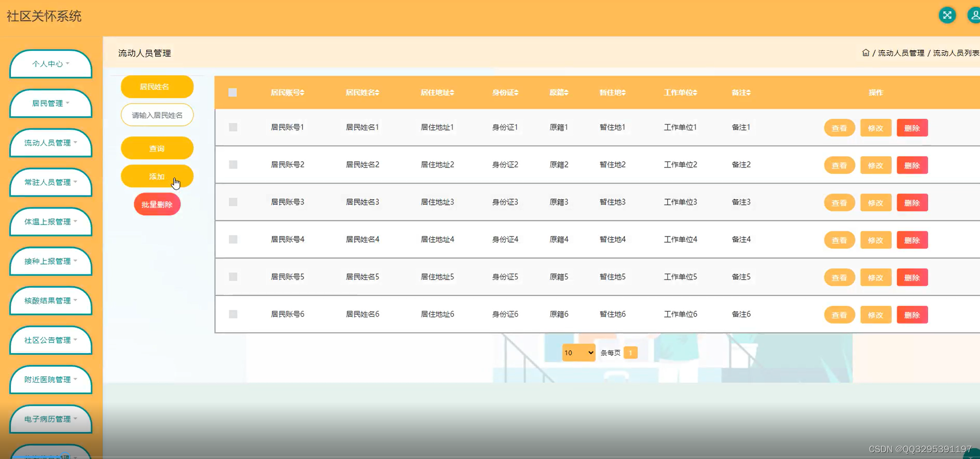This screenshot has width=980, height=459.
Task: Click 查看 for 居民账号4 row
Action: [839, 240]
